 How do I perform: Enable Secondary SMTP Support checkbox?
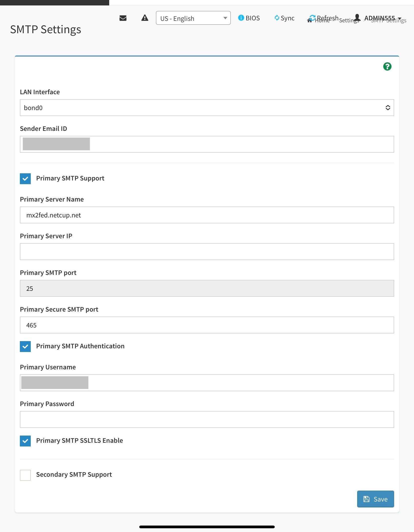point(25,475)
